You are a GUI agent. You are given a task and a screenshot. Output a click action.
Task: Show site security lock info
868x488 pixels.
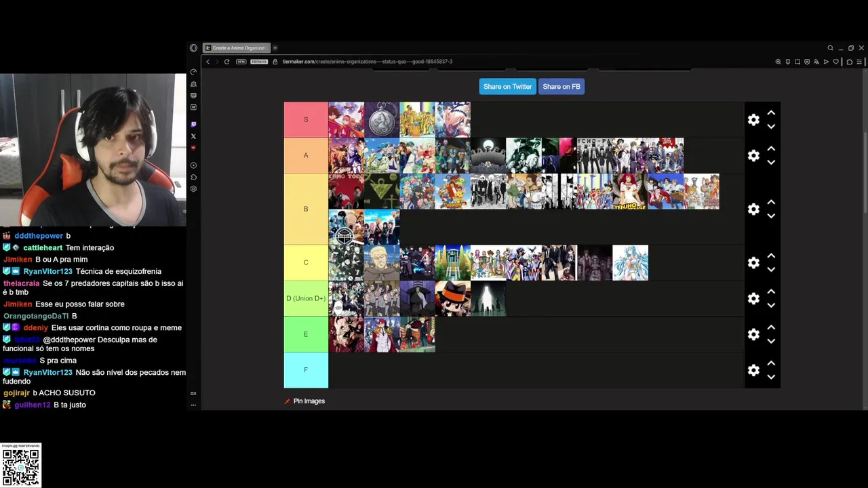[275, 62]
